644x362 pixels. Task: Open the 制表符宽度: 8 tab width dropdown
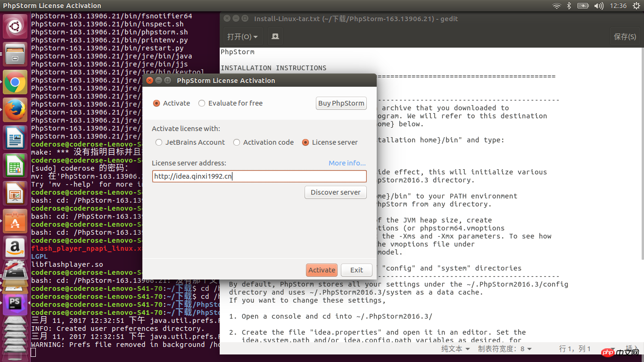(504, 349)
